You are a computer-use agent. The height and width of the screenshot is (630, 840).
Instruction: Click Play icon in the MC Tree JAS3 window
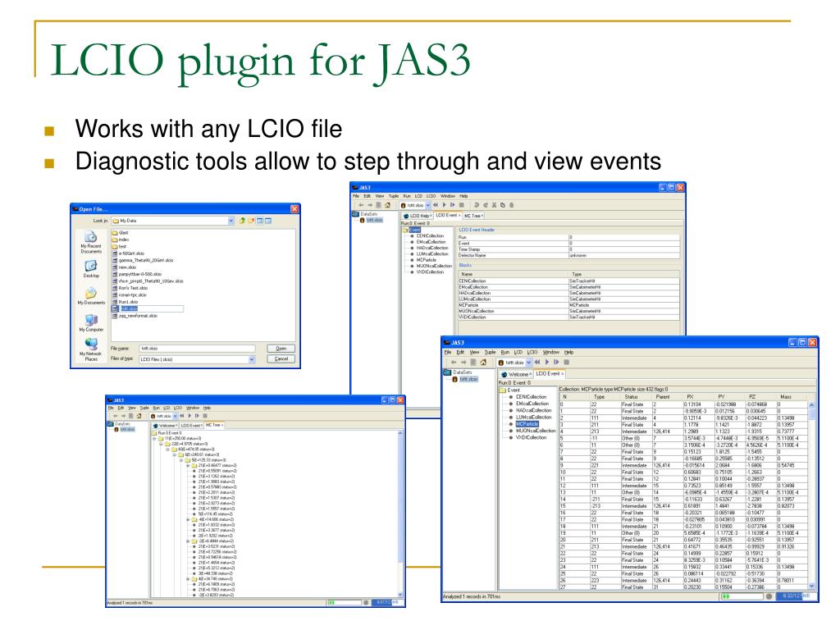(189, 416)
